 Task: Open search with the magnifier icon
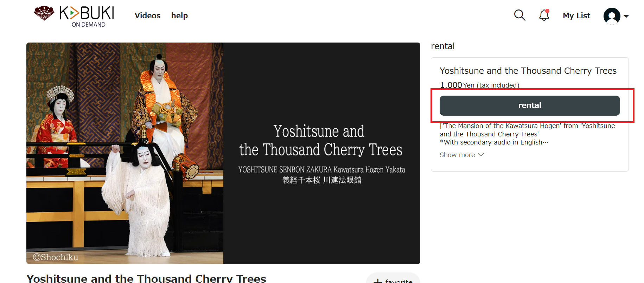pyautogui.click(x=519, y=15)
